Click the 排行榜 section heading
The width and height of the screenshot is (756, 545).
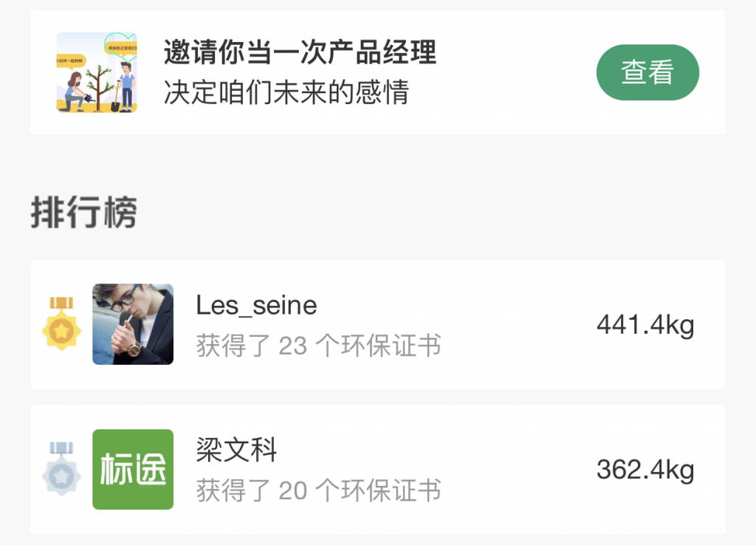tap(84, 212)
